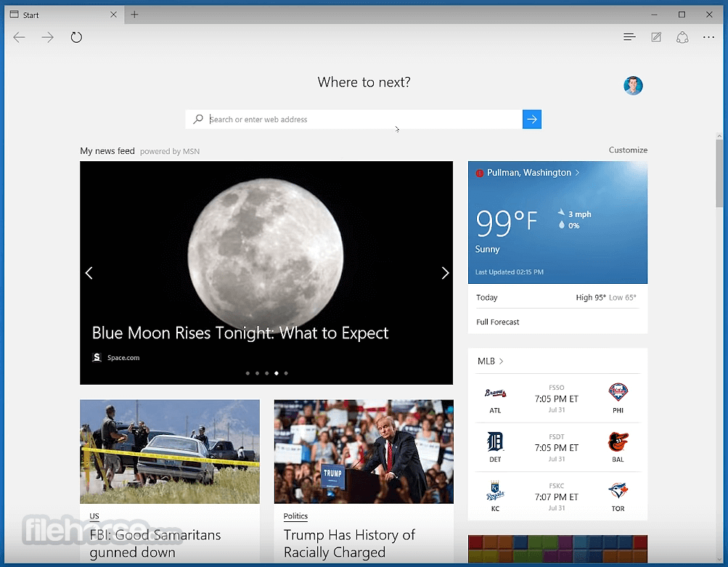
Task: Show the next news slide
Action: pyautogui.click(x=445, y=273)
